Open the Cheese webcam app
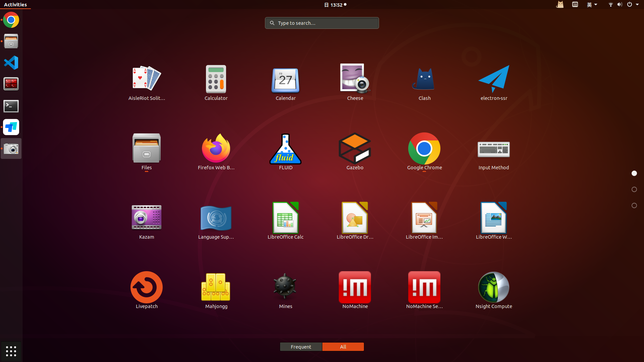 pyautogui.click(x=355, y=80)
